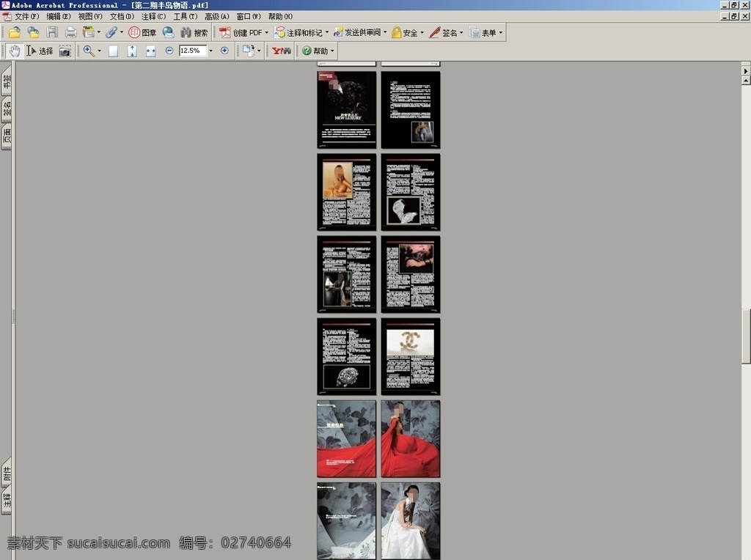This screenshot has width=751, height=560.
Task: Open the 编辑 menu
Action: (59, 16)
